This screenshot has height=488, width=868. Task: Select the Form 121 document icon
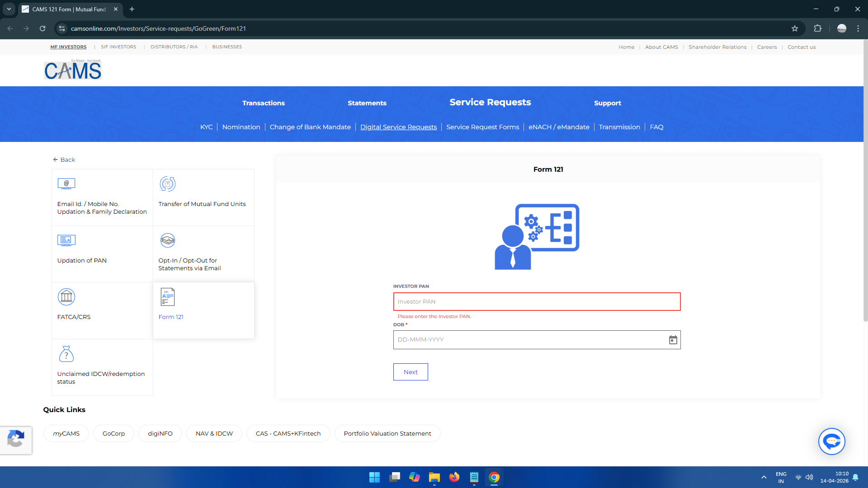click(168, 297)
